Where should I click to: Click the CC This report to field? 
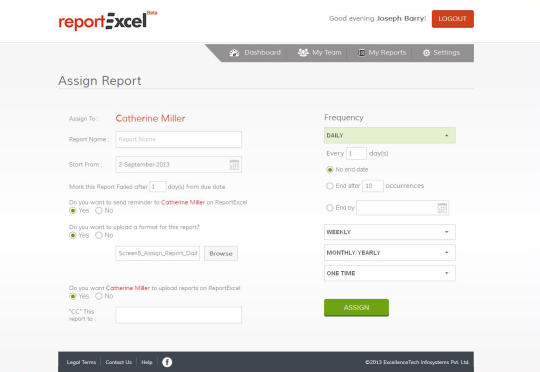click(179, 315)
